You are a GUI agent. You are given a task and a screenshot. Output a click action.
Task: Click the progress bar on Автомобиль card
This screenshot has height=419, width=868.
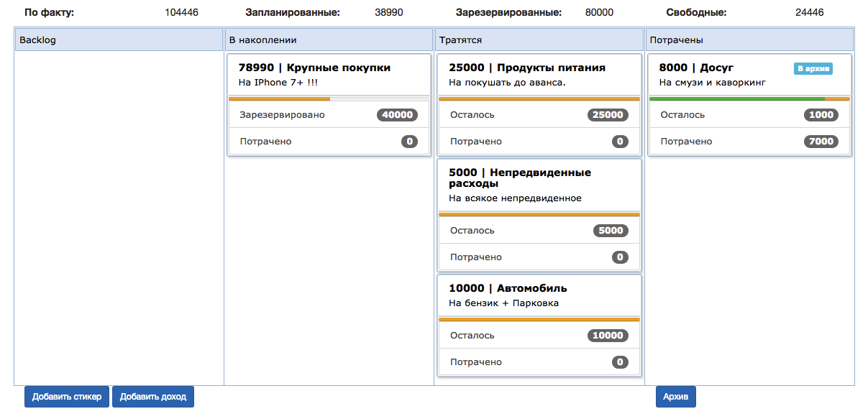pyautogui.click(x=539, y=319)
